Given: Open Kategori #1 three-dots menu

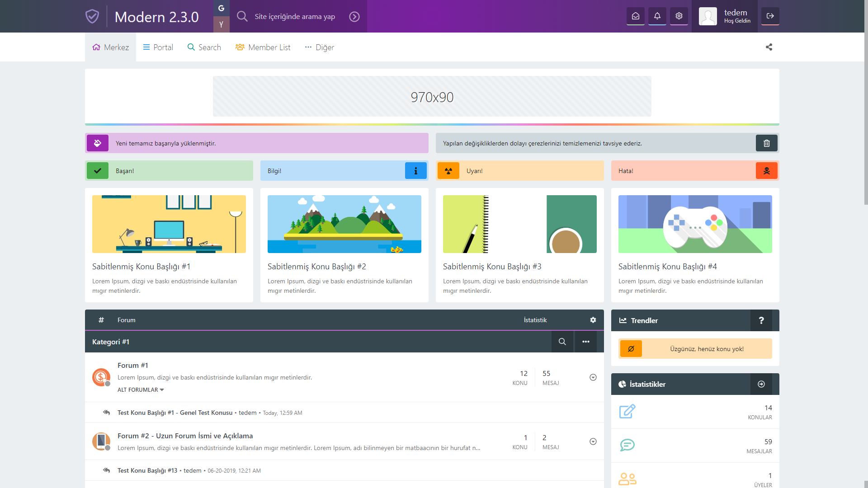Looking at the screenshot, I should pos(585,342).
